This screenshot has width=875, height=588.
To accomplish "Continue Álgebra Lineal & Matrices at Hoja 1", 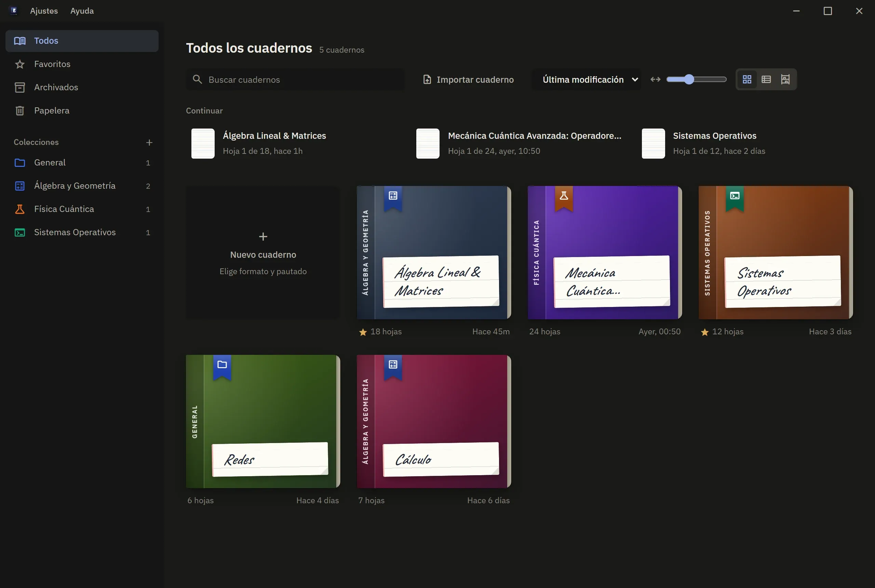I will tap(296, 143).
